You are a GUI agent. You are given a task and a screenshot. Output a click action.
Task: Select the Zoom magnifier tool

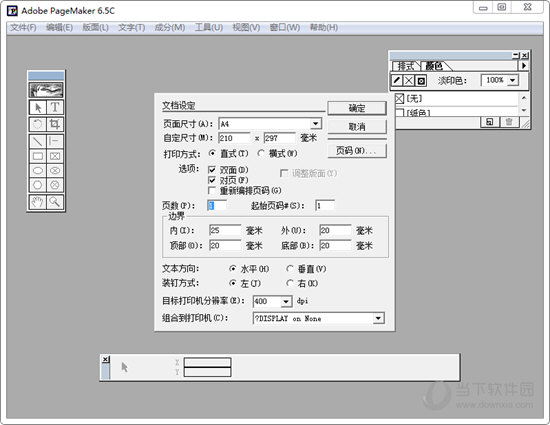55,202
